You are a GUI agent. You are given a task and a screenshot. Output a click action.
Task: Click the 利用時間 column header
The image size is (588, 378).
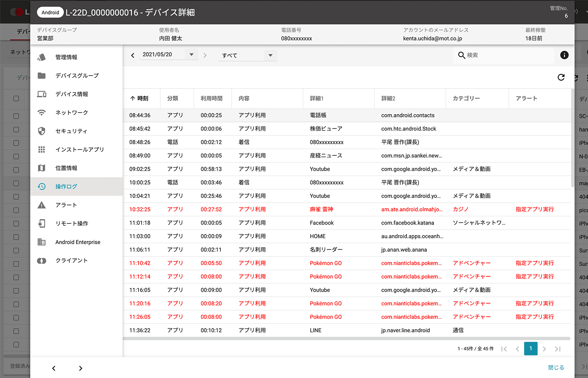click(x=212, y=98)
